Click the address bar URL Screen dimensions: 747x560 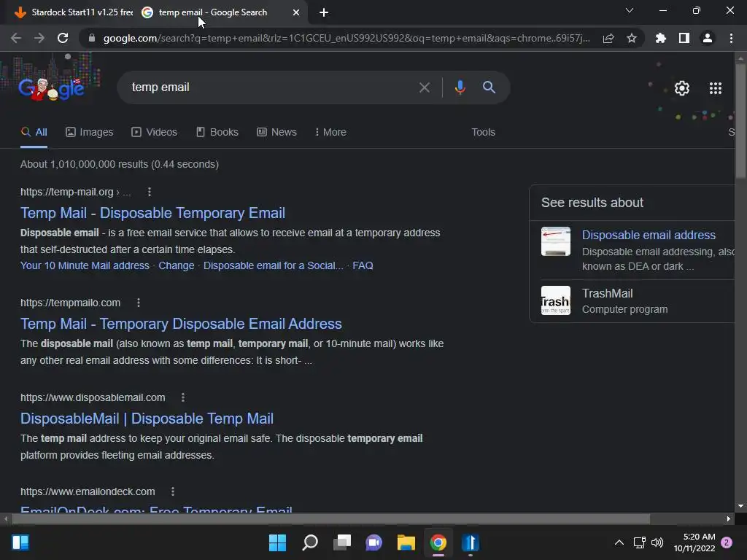tap(347, 38)
